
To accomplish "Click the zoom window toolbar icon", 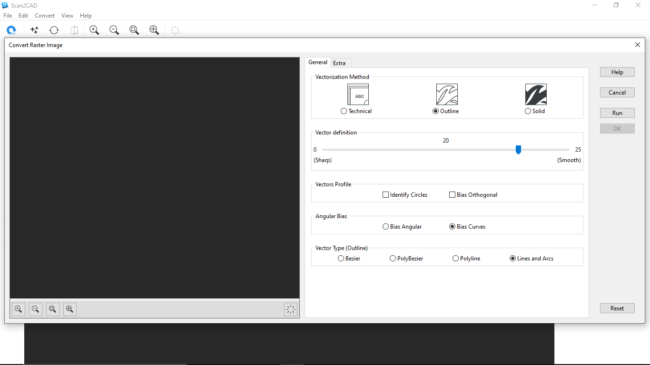I will point(134,30).
